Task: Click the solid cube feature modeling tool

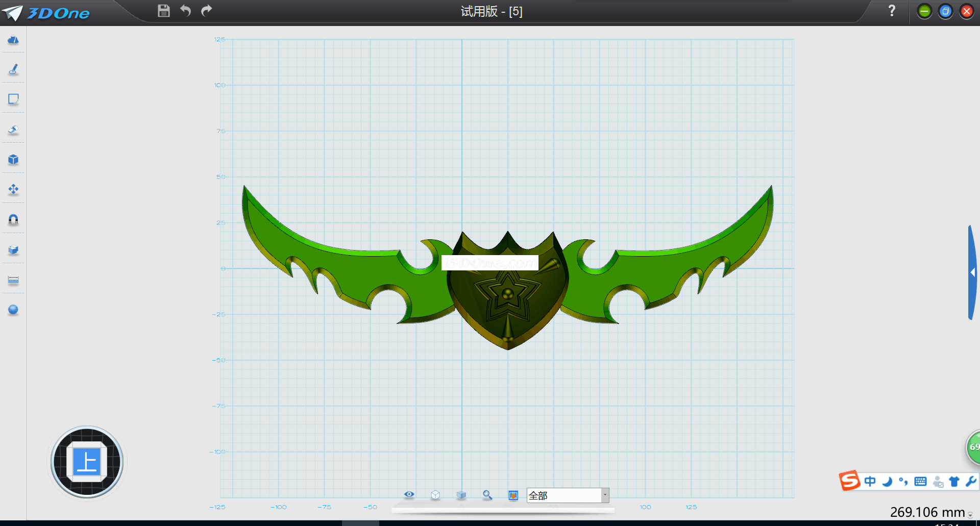Action: coord(13,160)
